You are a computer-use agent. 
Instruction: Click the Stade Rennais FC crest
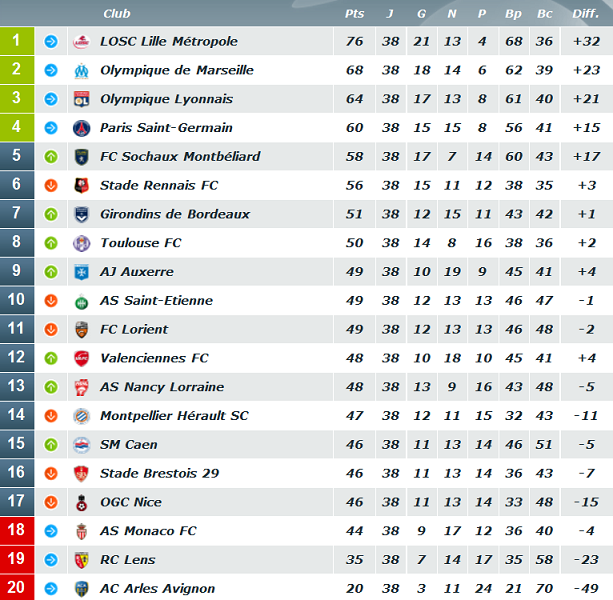point(81,186)
